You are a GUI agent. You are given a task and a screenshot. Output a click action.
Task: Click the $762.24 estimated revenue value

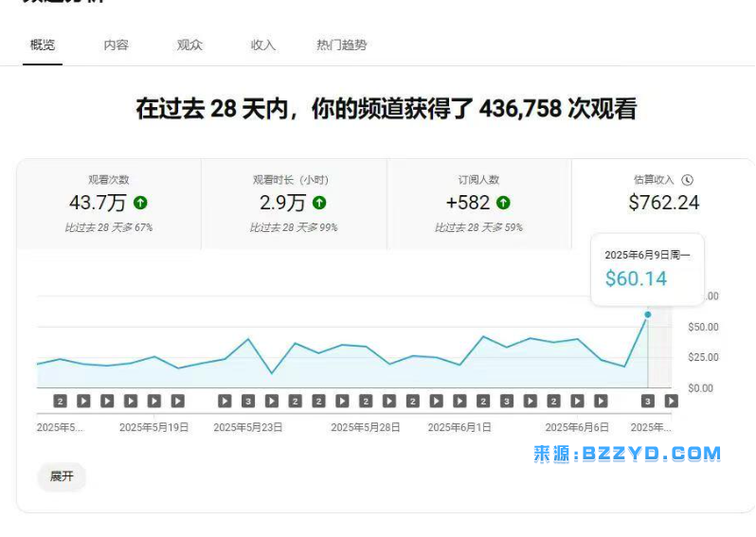click(x=663, y=203)
